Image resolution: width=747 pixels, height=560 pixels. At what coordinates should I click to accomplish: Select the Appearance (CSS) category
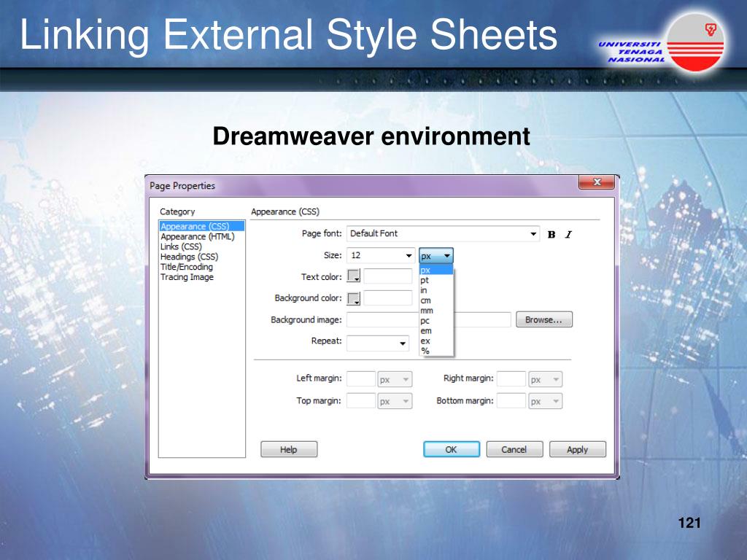coord(201,226)
